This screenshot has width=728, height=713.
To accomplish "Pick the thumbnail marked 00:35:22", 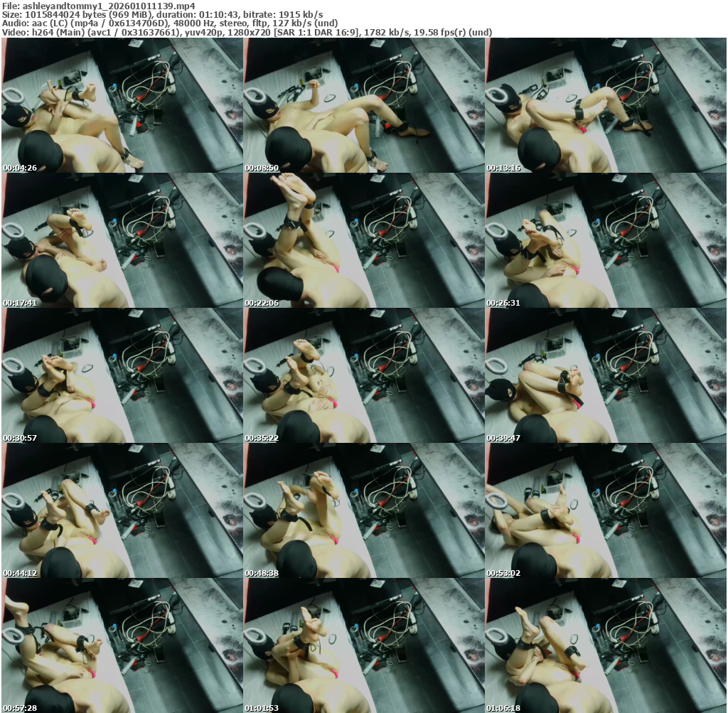I will tap(363, 375).
